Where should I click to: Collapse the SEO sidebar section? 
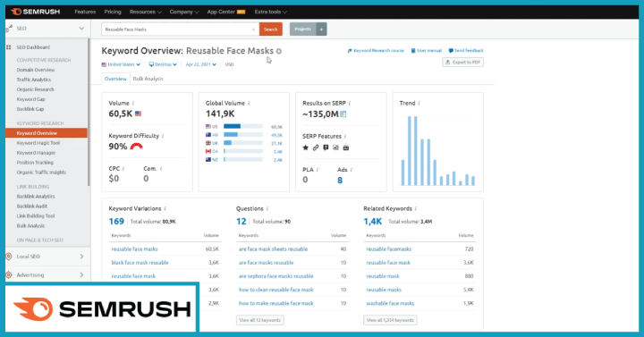(x=81, y=29)
